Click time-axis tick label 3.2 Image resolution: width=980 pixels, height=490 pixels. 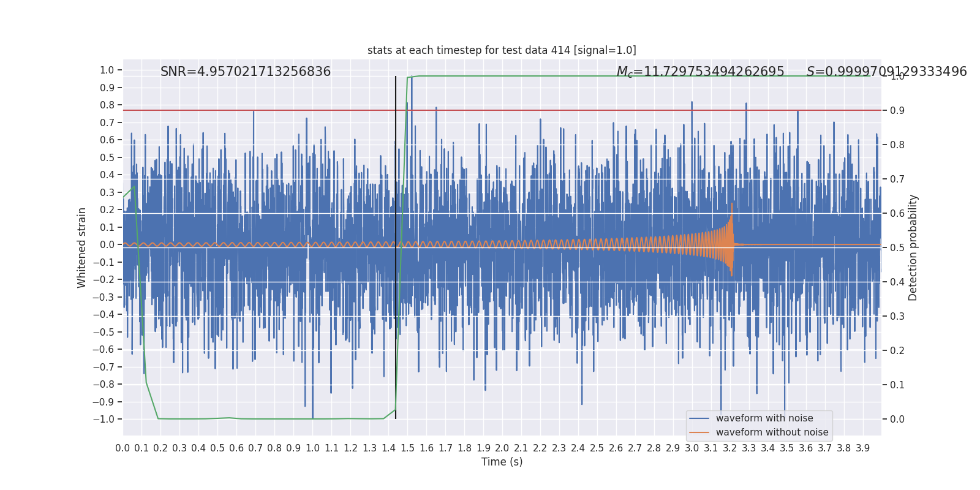pos(730,448)
